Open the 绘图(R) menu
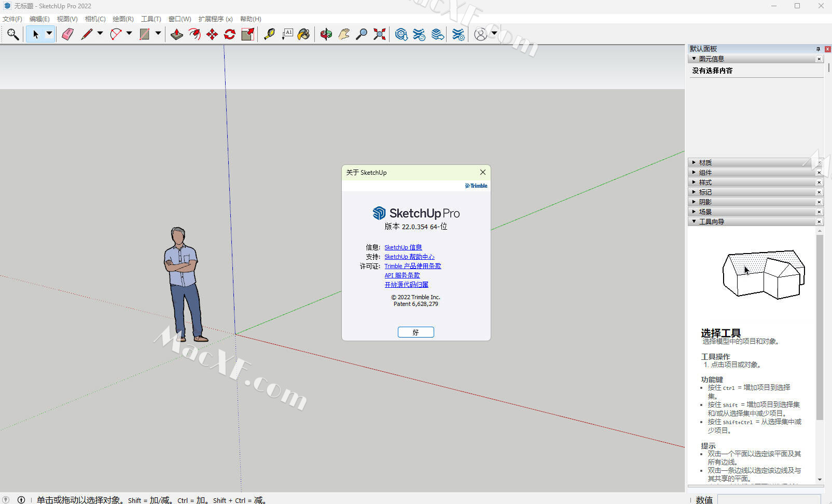The width and height of the screenshot is (832, 504). [123, 19]
